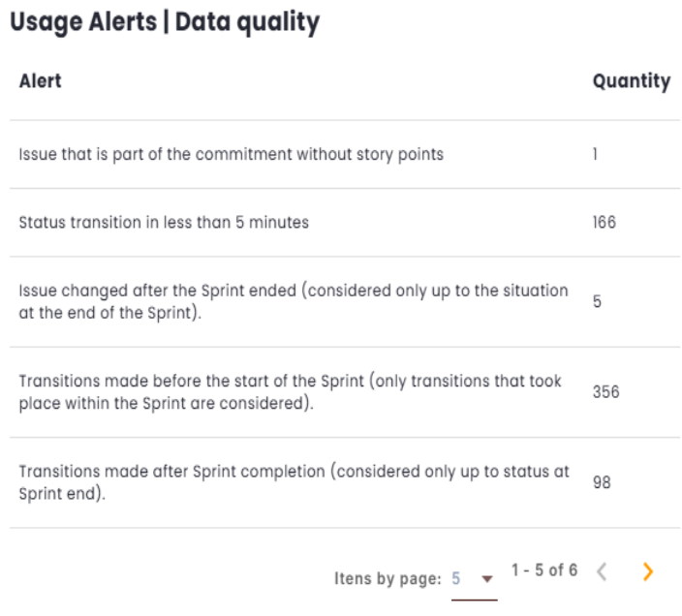Select the transitions after Sprint completion alert
682x616 pixels.
293,481
